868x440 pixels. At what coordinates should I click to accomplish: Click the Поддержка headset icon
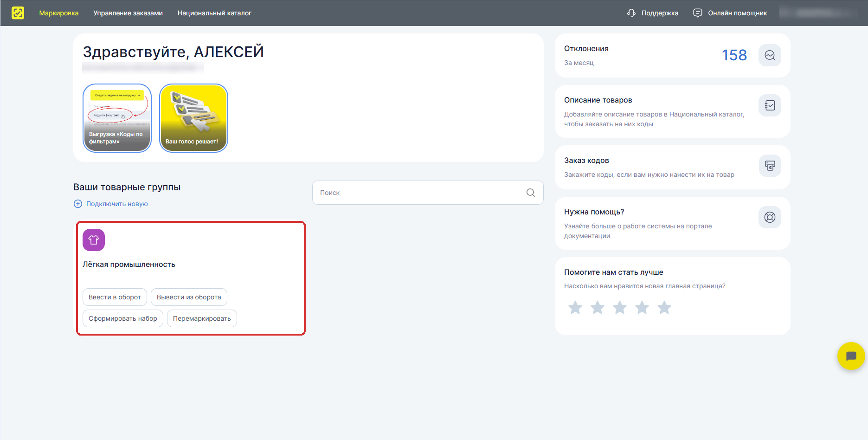coord(631,13)
